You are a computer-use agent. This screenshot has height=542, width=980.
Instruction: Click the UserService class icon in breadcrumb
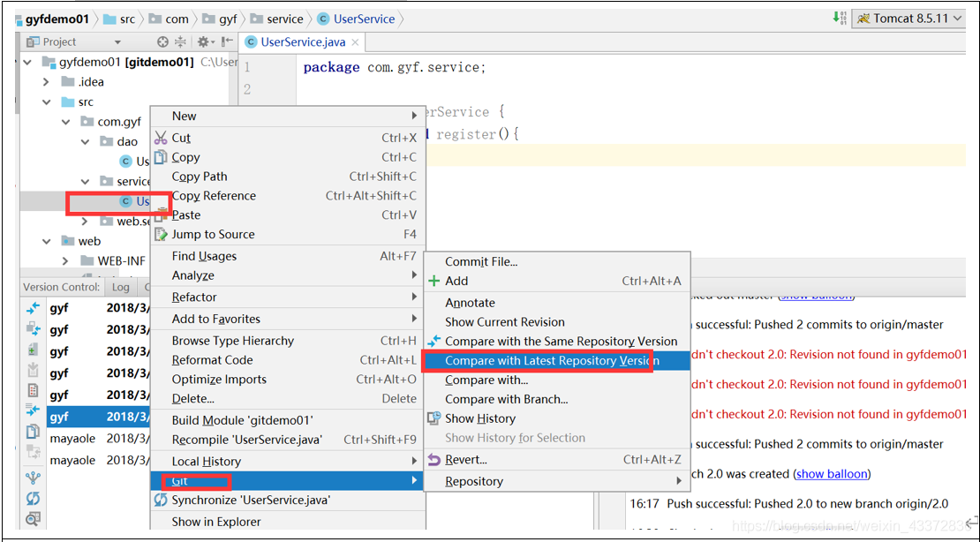pos(323,19)
